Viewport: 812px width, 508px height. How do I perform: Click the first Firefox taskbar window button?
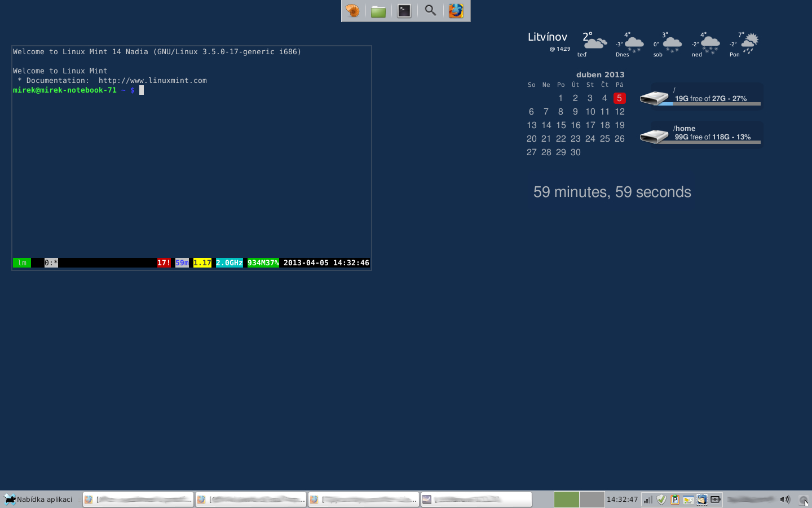[x=138, y=500]
